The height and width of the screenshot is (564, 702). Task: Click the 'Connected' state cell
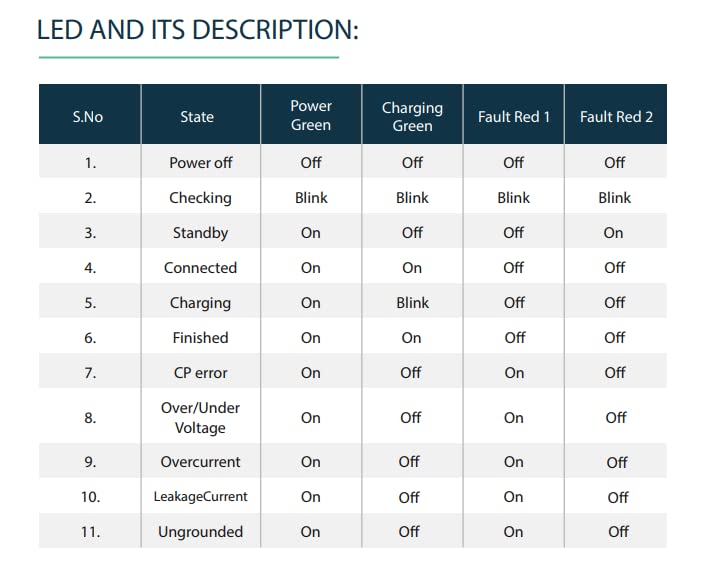[x=200, y=268]
